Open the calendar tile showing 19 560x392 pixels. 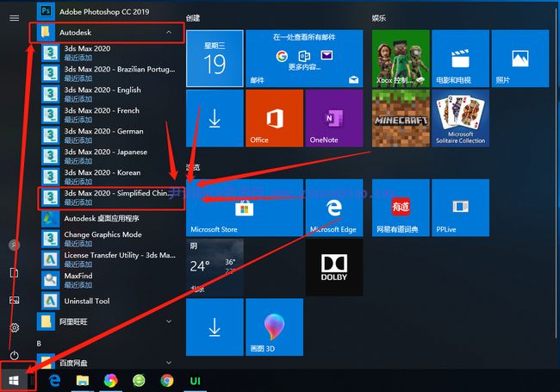click(x=215, y=59)
